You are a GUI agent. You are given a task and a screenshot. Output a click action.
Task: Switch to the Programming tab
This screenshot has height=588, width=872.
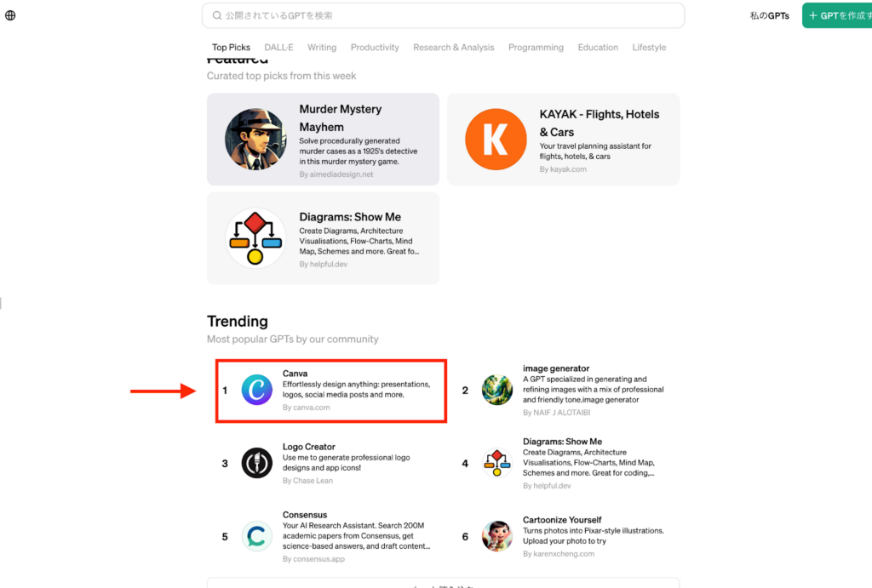(536, 48)
